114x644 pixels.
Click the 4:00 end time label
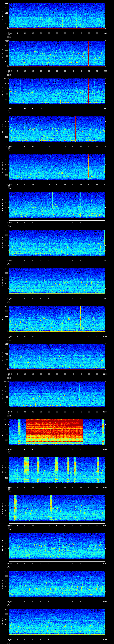tap(105, 109)
